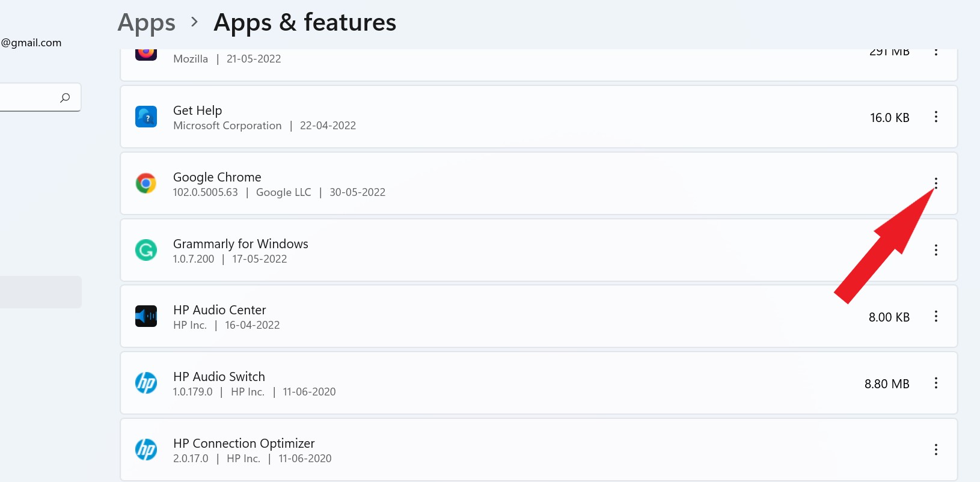The width and height of the screenshot is (980, 482).
Task: Open the three-dot menu for HP Connection Optimizer
Action: tap(936, 450)
